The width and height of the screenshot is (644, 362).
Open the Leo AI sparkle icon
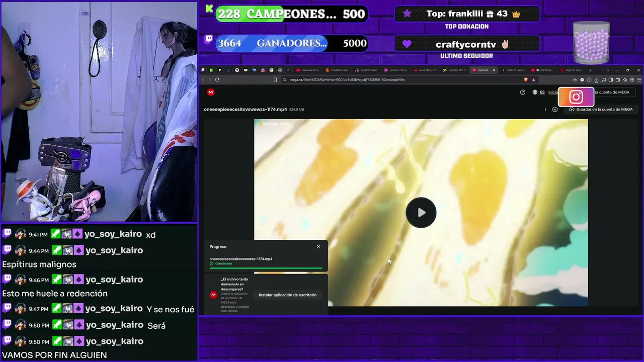pyautogui.click(x=625, y=79)
